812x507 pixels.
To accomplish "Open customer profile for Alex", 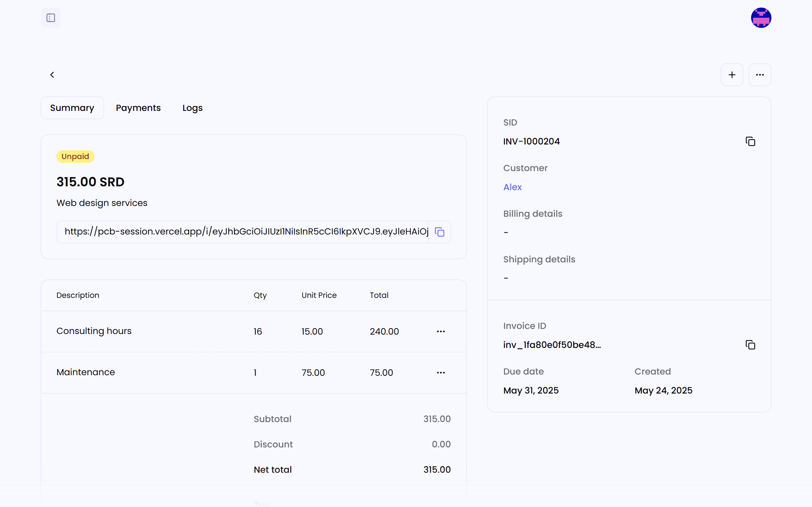I will click(x=512, y=187).
